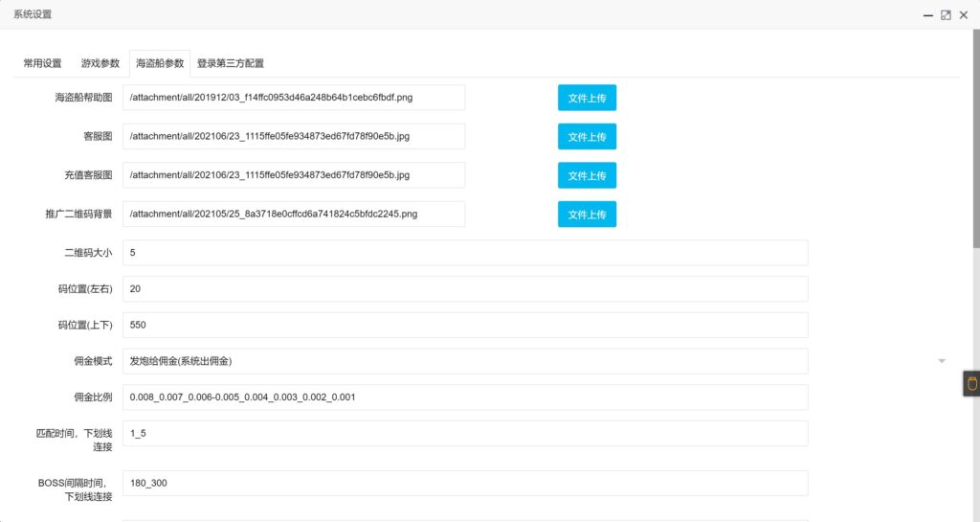
Task: Click the 码位置(左右) text box
Action: pos(465,288)
